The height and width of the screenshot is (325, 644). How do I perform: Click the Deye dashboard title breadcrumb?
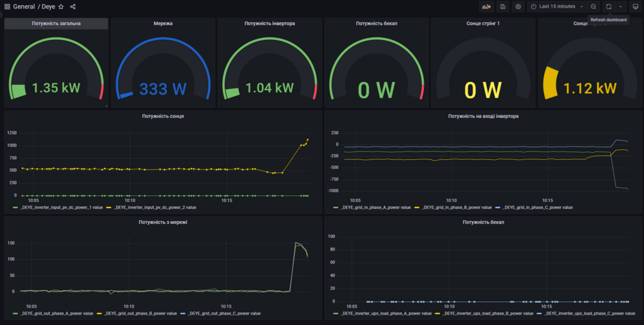[x=48, y=7]
